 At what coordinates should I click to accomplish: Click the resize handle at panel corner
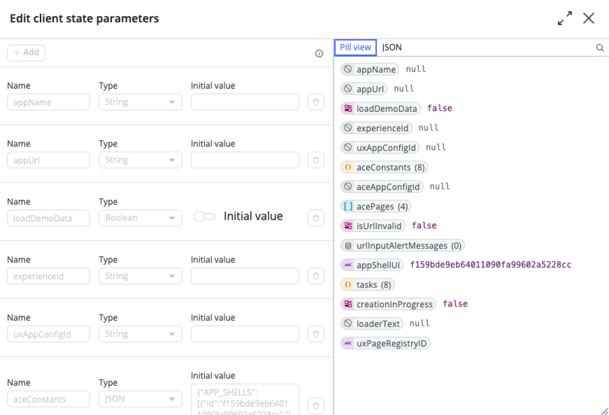point(604,411)
